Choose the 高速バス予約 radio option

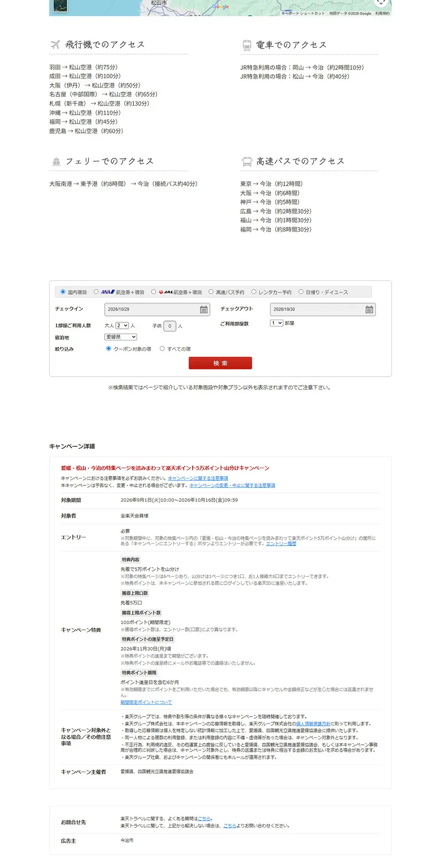click(211, 292)
